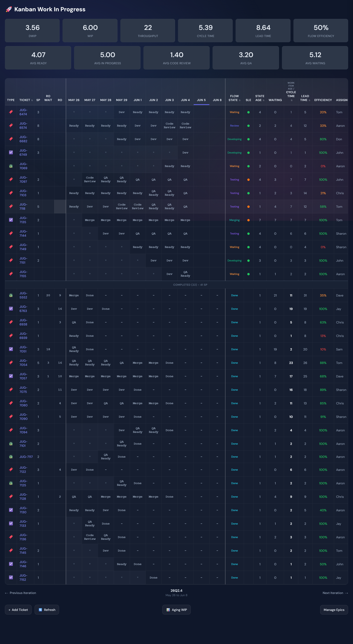Click the Merging flow state for JUG-7135

tap(234, 220)
